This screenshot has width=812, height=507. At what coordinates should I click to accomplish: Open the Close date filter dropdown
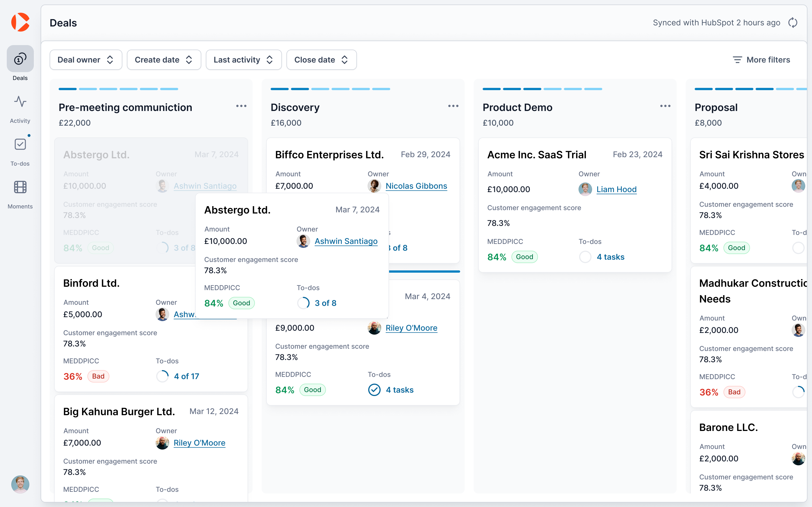[321, 59]
